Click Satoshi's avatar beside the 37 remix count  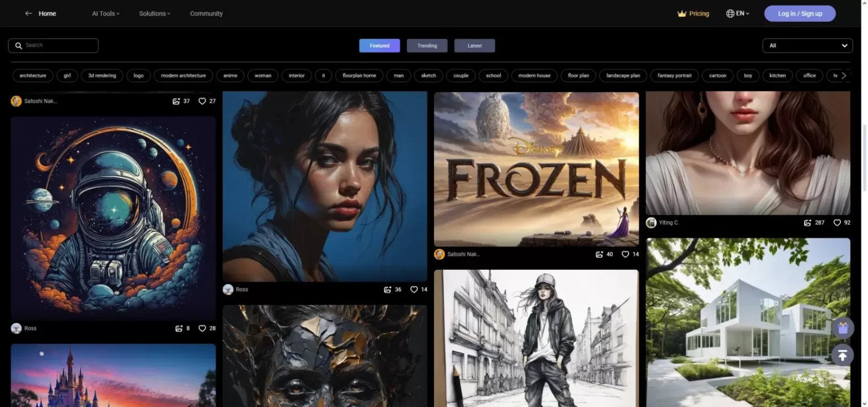coord(16,101)
